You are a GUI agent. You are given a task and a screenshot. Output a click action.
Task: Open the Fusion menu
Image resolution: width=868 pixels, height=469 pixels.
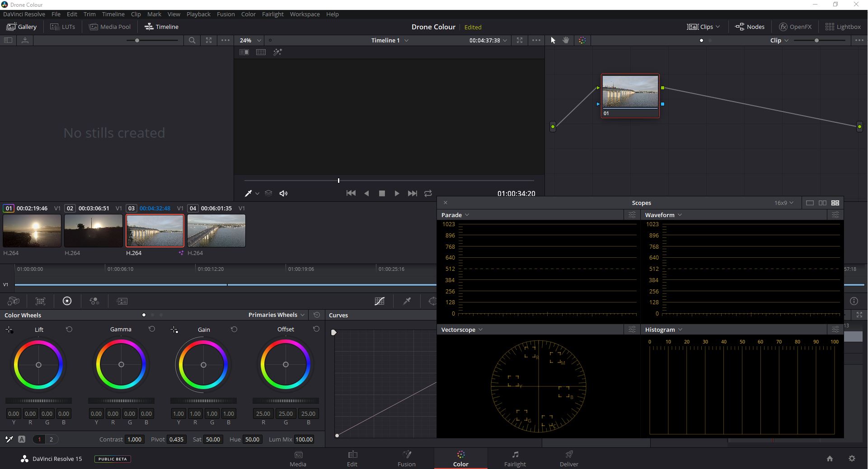[x=225, y=14]
